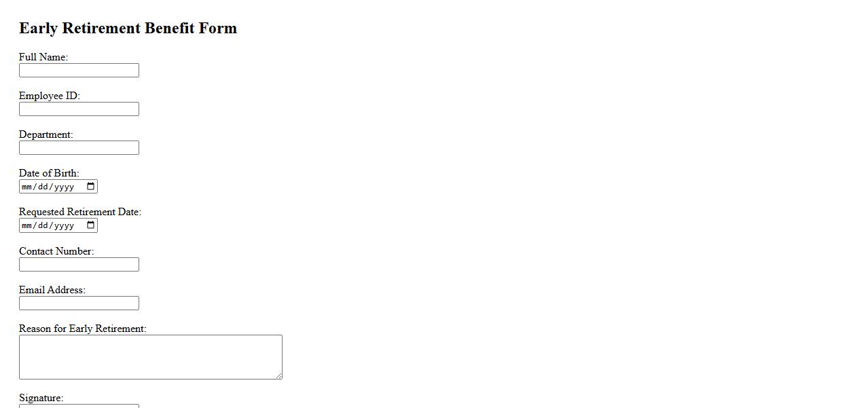
Task: Select the Department text field
Action: (x=79, y=148)
